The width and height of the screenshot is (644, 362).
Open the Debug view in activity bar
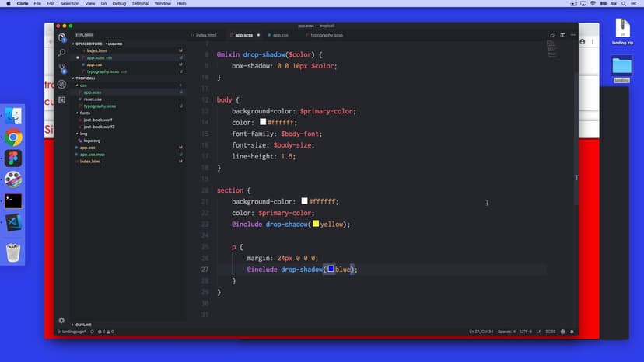tap(61, 84)
